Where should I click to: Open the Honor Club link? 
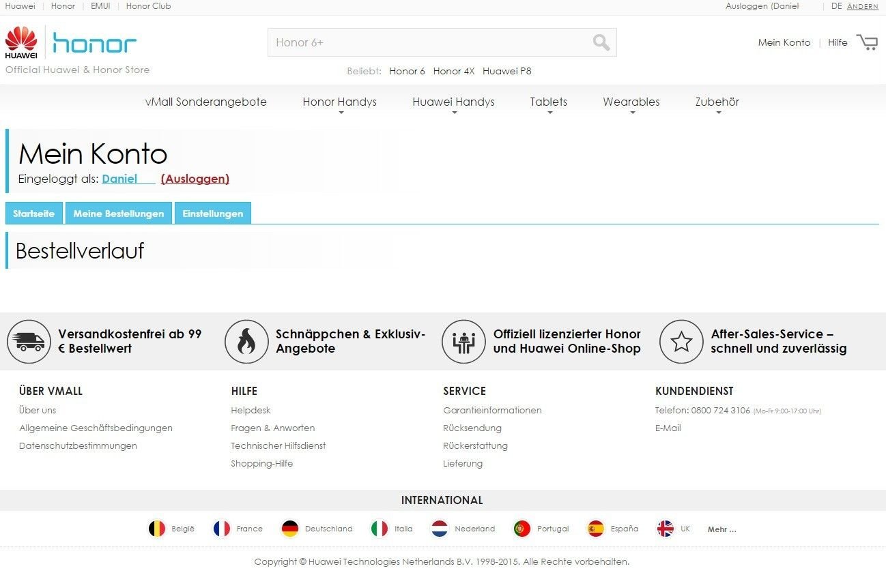(x=149, y=6)
